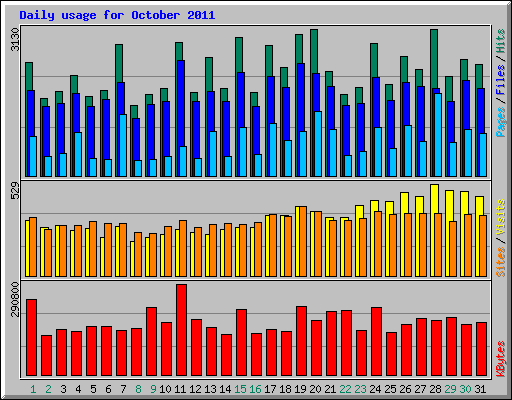Click day 30 on the x-axis

(x=465, y=389)
